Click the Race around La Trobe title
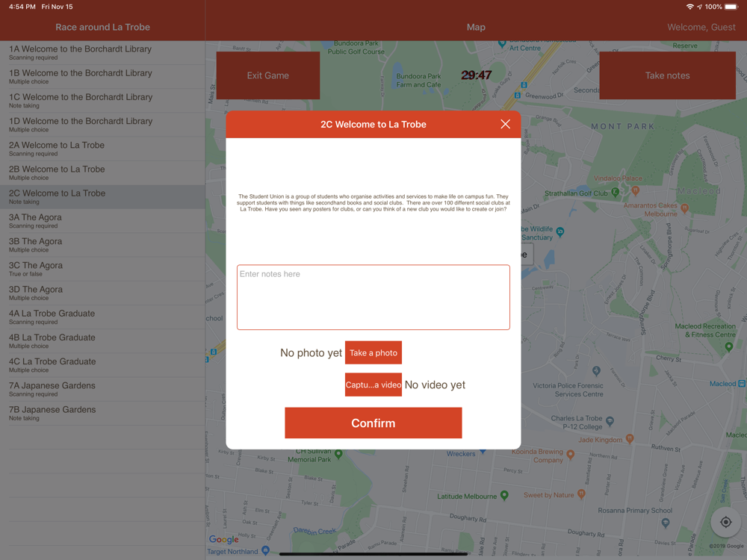 [102, 27]
